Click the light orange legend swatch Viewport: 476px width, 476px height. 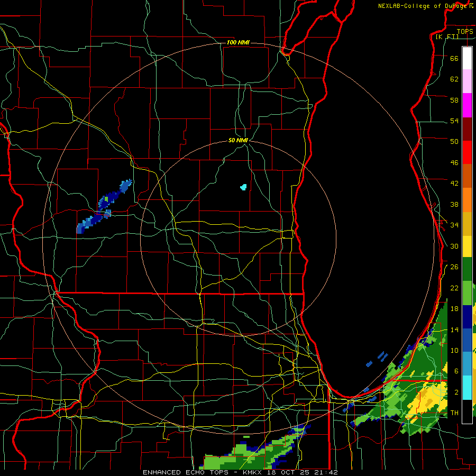tap(467, 200)
